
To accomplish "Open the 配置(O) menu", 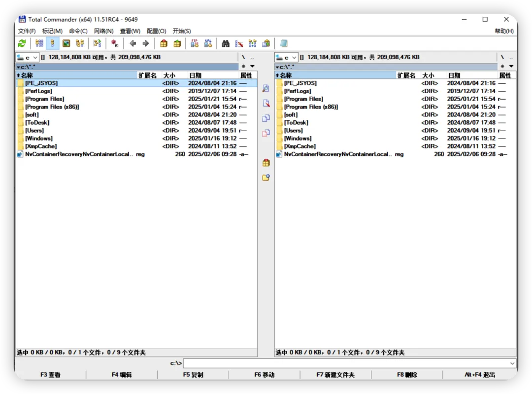I will pos(157,31).
